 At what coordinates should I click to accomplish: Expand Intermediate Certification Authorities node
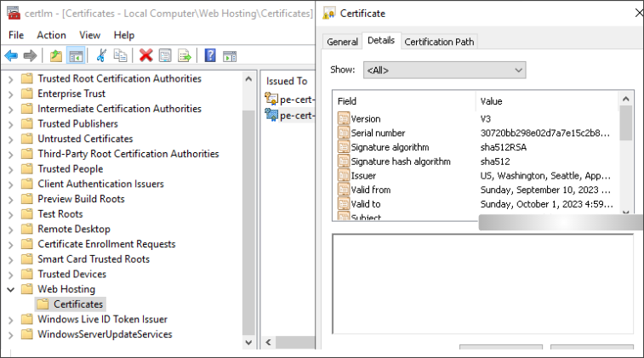[x=11, y=109]
